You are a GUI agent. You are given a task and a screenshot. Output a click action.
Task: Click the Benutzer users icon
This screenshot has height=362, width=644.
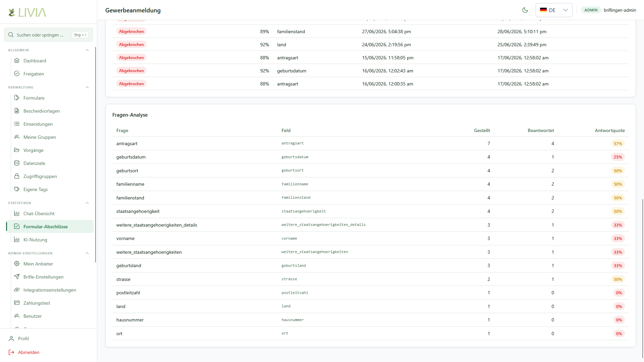click(x=17, y=316)
